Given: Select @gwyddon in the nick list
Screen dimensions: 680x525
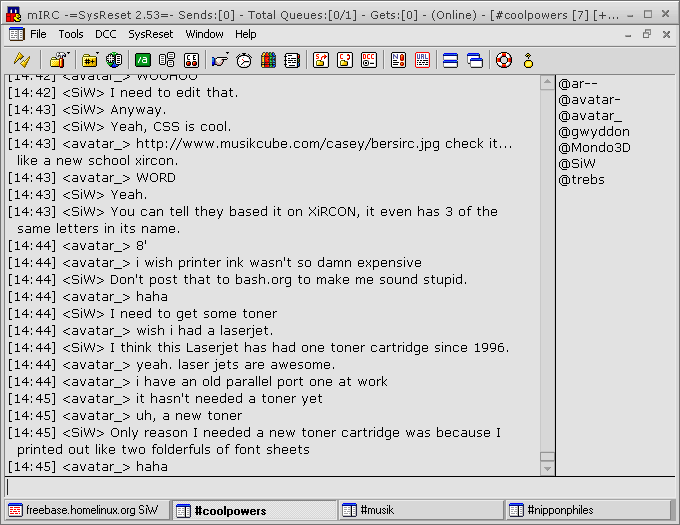Looking at the screenshot, I should tap(594, 132).
